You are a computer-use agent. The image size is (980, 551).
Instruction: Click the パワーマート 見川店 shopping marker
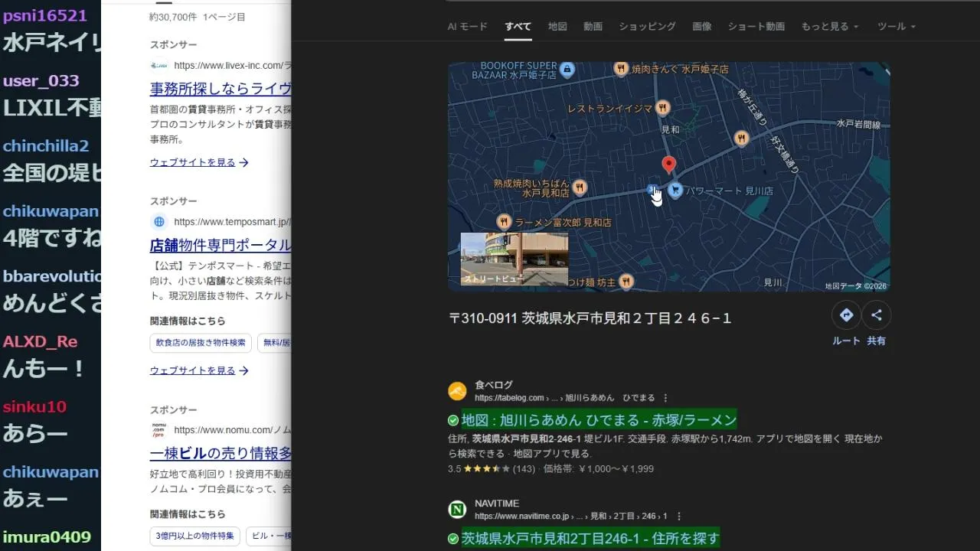click(675, 190)
